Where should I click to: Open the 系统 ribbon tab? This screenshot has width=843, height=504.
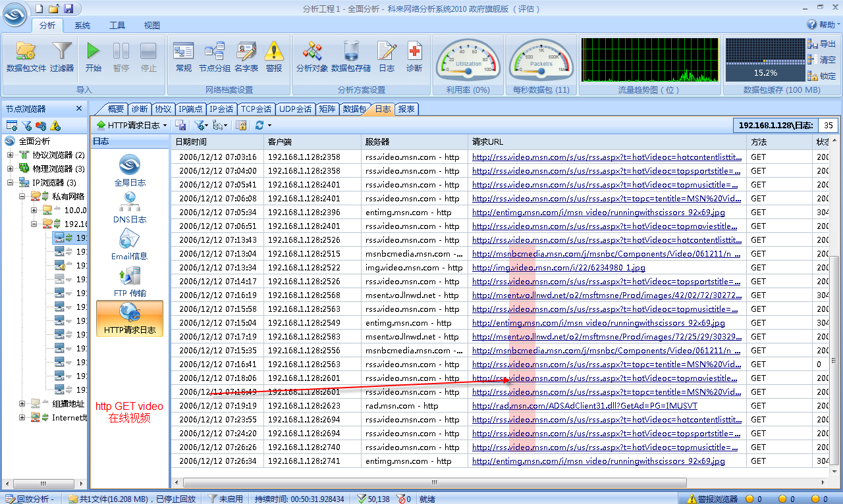(x=82, y=26)
